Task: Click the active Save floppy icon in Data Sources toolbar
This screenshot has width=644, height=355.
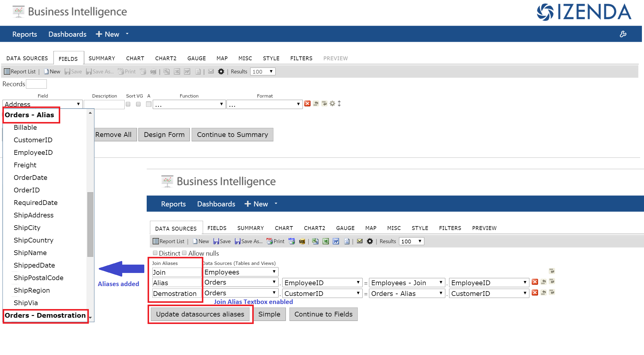Action: tap(216, 241)
